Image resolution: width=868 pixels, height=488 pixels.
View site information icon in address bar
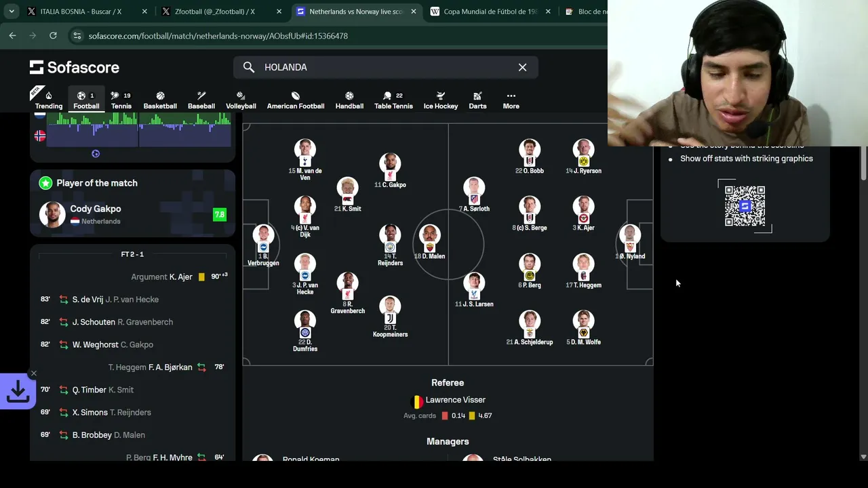click(x=77, y=35)
